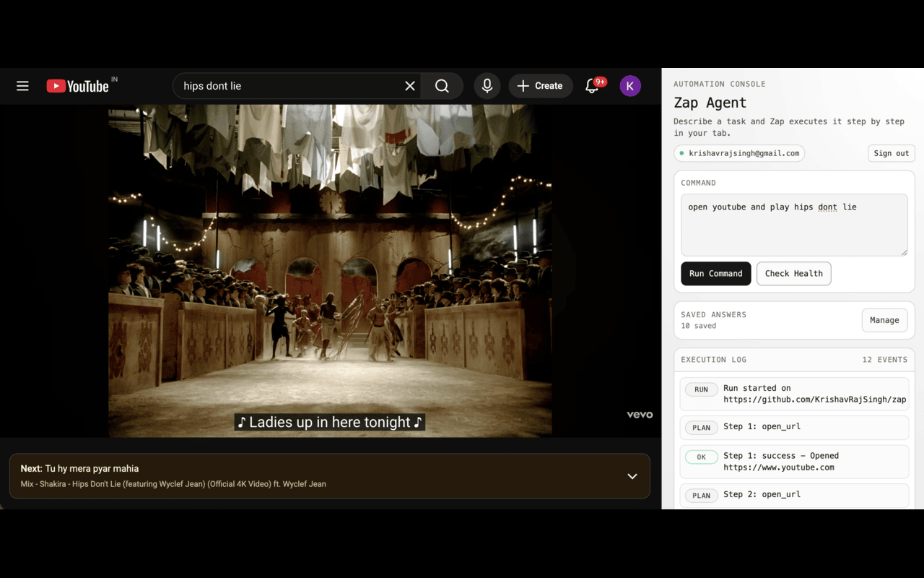Click the Next: Tu hy mera pyar mahia title
Screen dimensions: 924x578
[80, 468]
